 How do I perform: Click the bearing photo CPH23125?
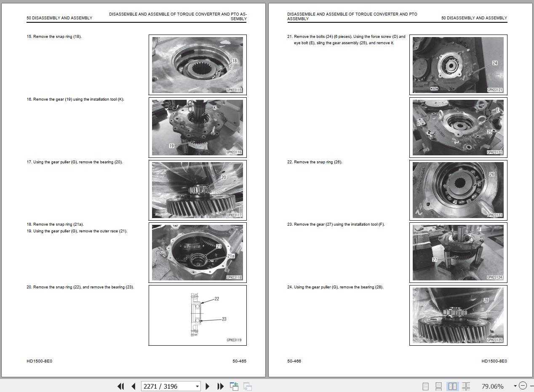pos(458,315)
